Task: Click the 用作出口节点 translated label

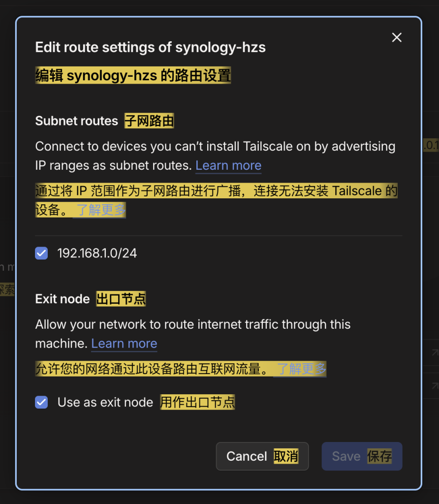Action: pos(197,402)
